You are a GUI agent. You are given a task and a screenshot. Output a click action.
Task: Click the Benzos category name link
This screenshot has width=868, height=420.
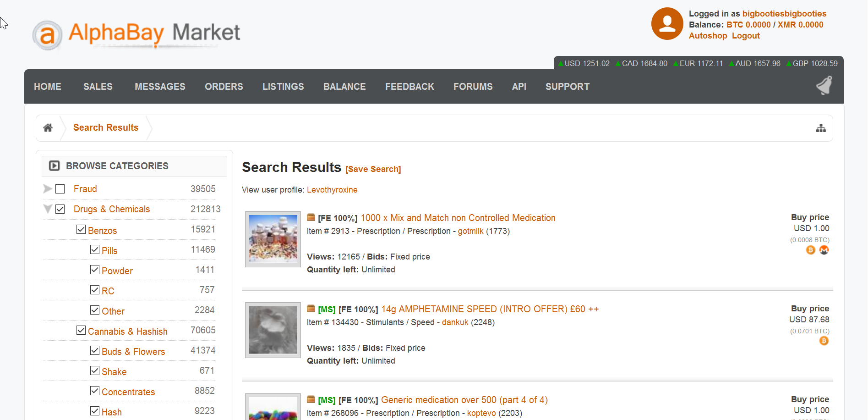coord(102,231)
